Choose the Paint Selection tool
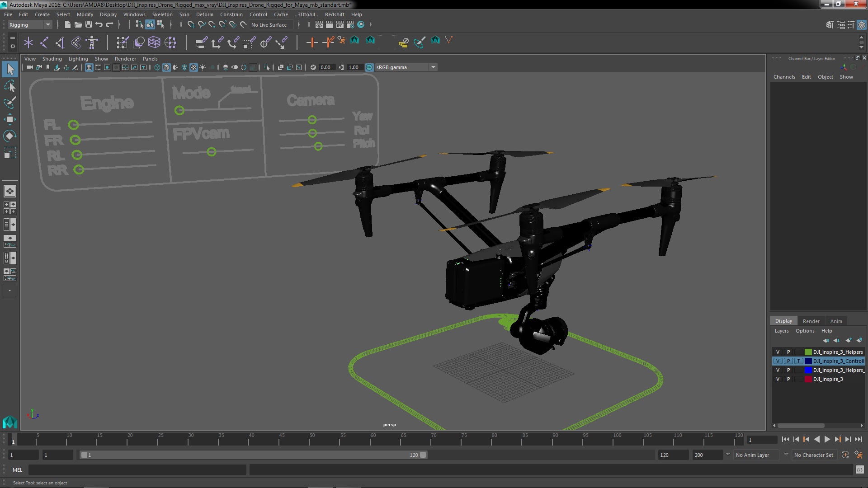 [10, 103]
